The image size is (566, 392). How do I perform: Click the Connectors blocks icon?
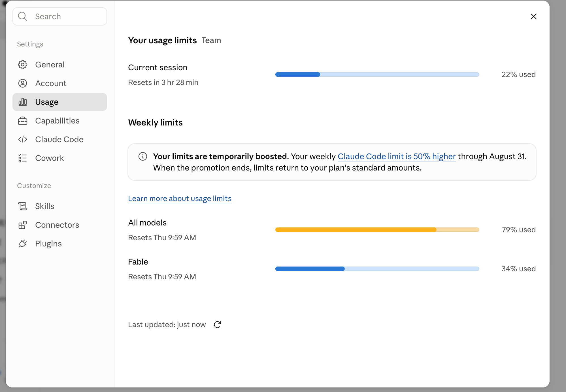tap(23, 225)
